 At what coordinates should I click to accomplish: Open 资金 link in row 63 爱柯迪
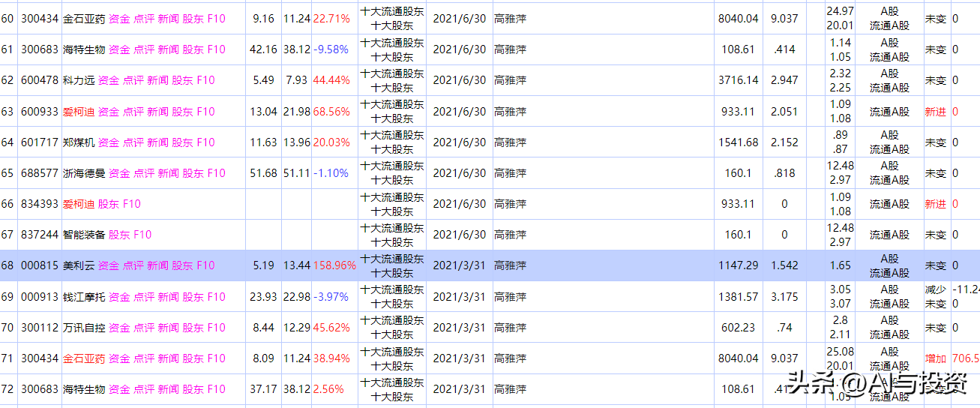click(108, 111)
